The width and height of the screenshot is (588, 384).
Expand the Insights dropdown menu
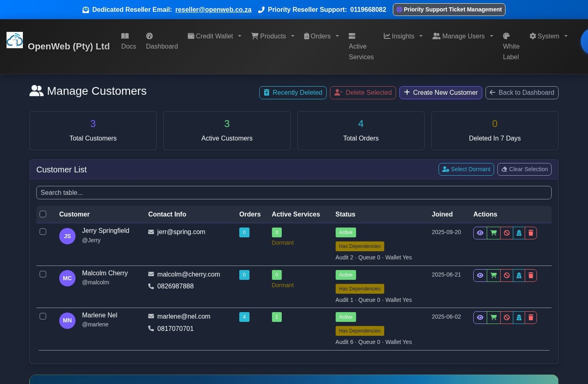tap(403, 36)
